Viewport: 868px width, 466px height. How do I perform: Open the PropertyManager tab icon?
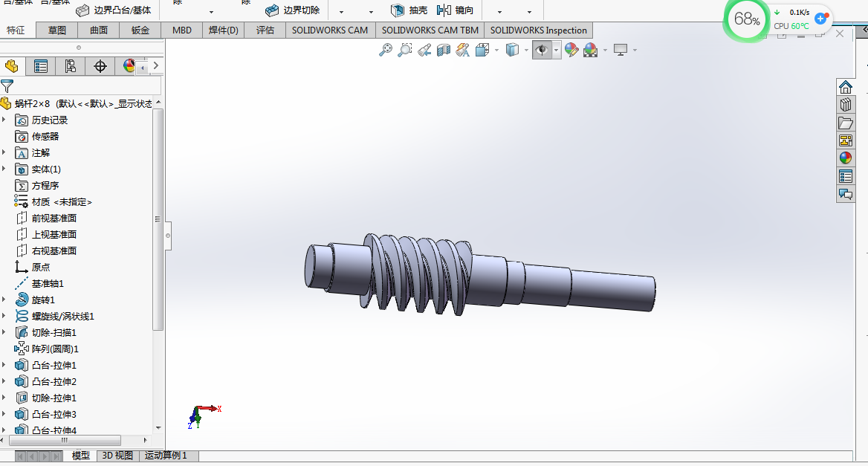(40, 66)
